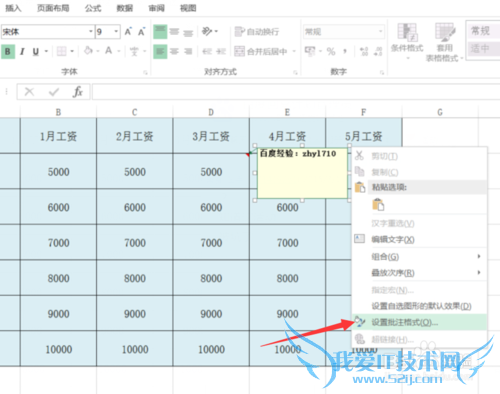Apply comma style number format
Viewport: 500px width, 394px height.
pyautogui.click(x=345, y=51)
